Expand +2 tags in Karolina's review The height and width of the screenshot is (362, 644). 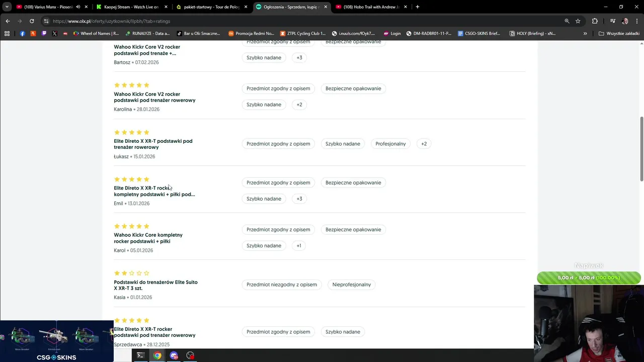[299, 105]
